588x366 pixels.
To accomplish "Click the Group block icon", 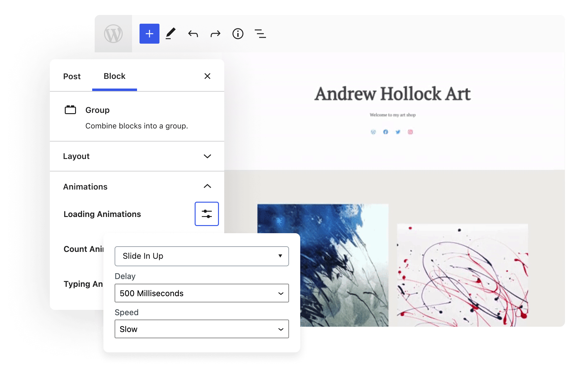I will coord(70,110).
